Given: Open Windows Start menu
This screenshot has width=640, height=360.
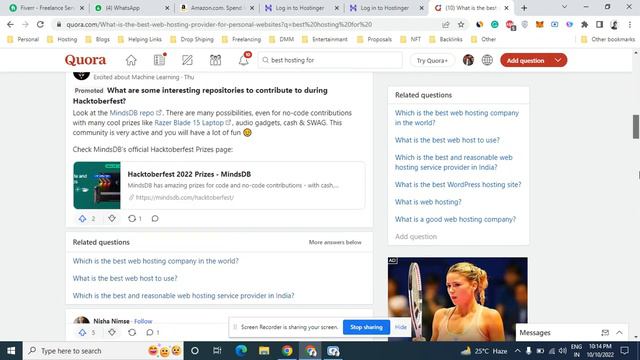Looking at the screenshot, I should [11, 351].
